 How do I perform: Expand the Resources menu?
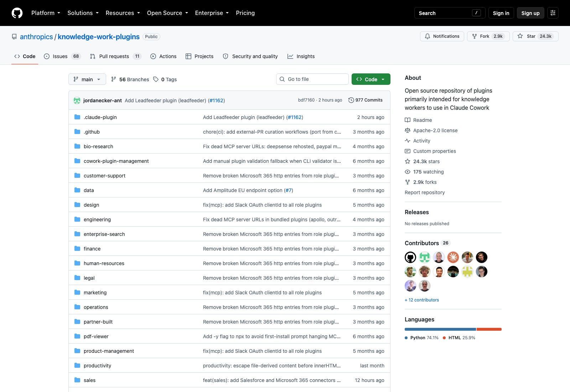[x=123, y=13]
